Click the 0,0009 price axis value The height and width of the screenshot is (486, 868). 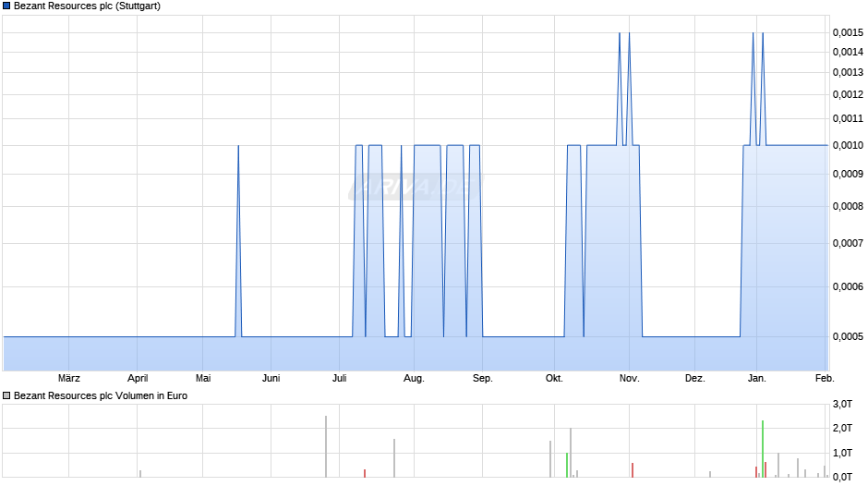tap(848, 174)
